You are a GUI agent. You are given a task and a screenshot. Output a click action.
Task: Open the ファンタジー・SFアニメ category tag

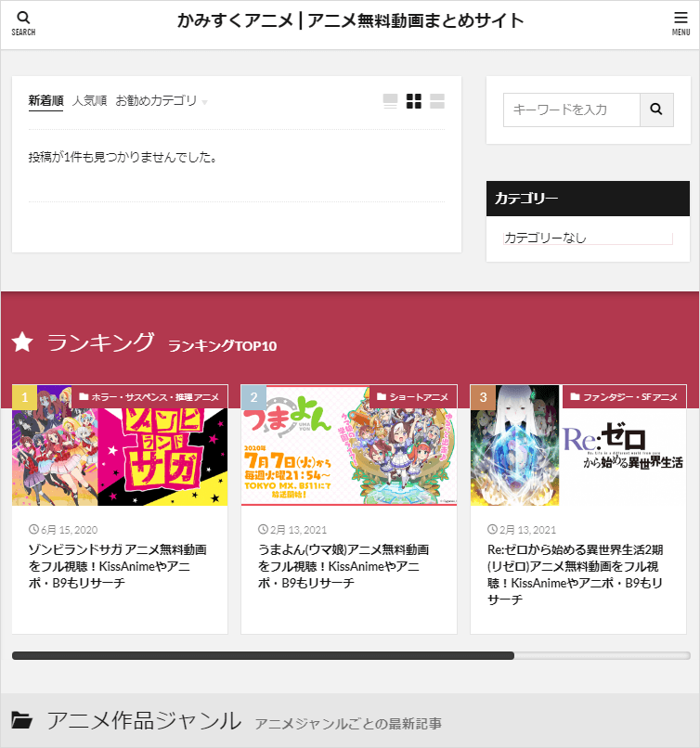pos(625,397)
